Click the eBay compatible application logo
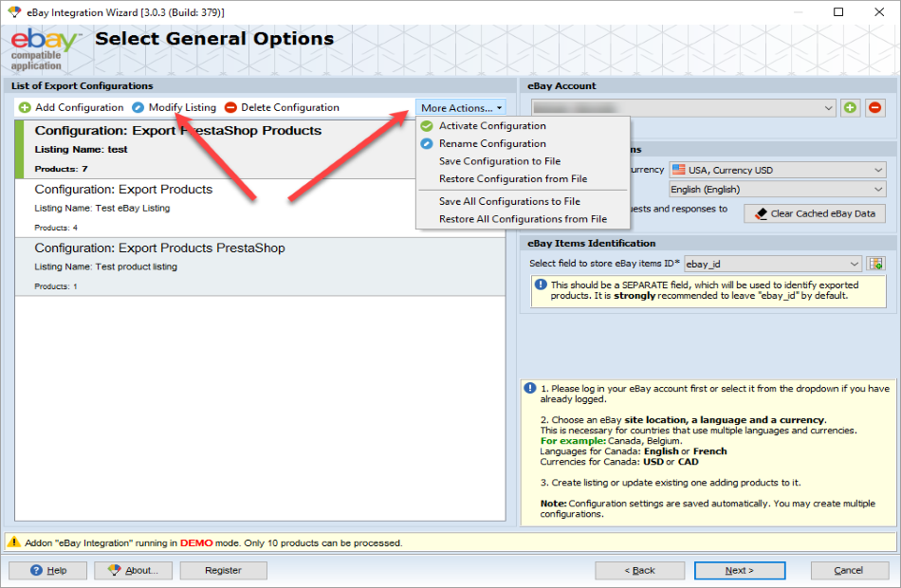This screenshot has width=901, height=588. coord(45,49)
